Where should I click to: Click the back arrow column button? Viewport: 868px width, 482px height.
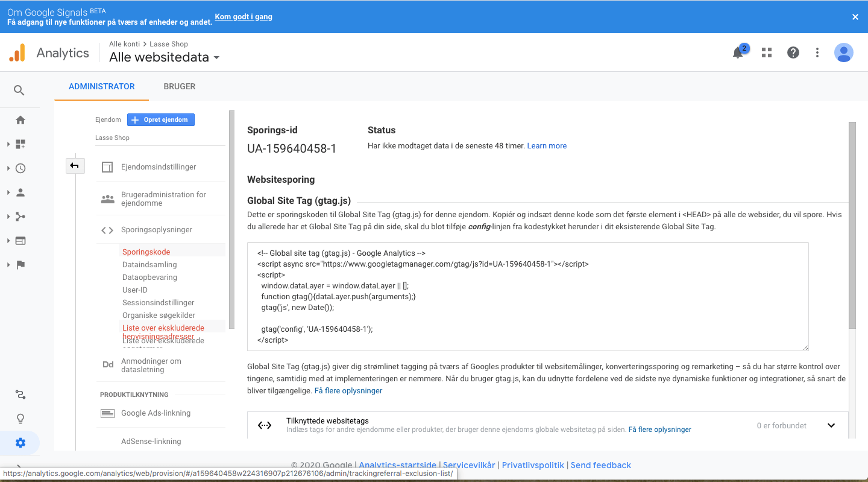click(x=75, y=165)
